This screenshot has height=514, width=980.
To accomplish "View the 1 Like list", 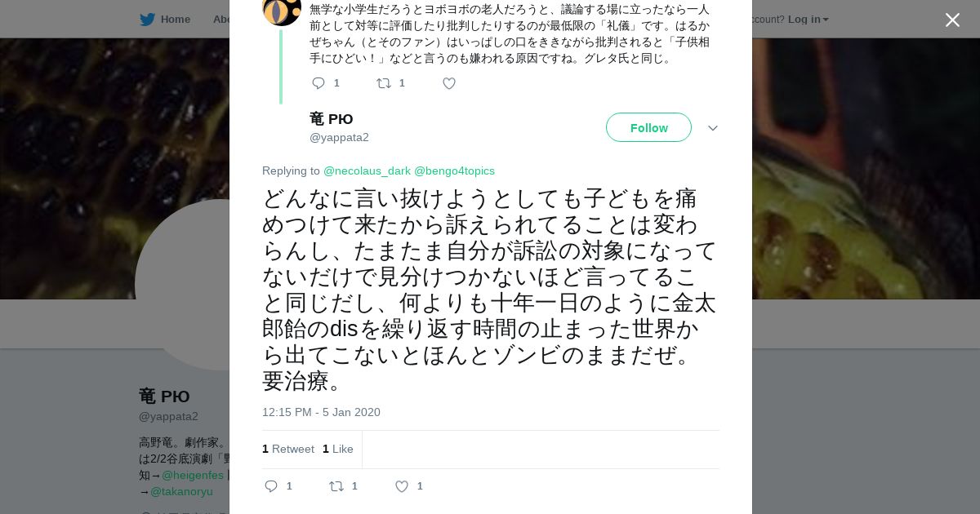I will (x=338, y=449).
